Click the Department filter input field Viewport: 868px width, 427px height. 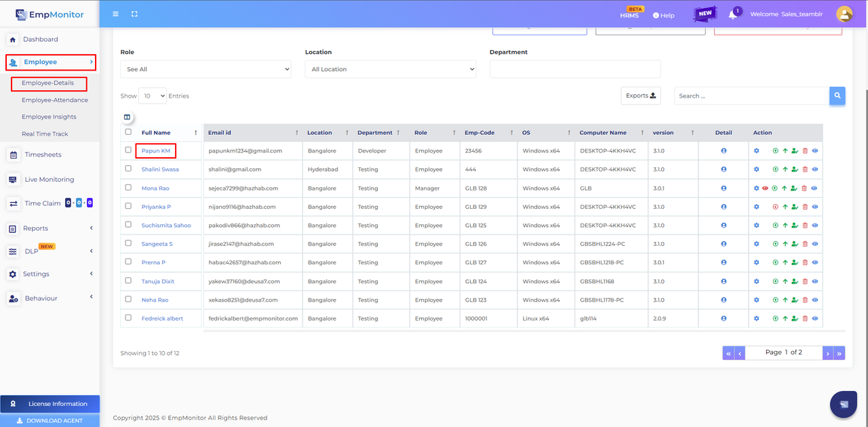click(575, 69)
